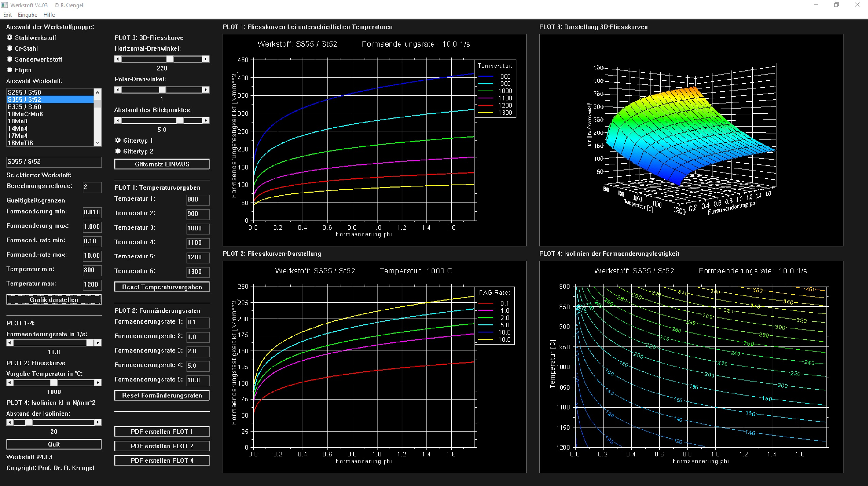868x486 pixels.
Task: Click the Temperatur 3 input field
Action: click(198, 229)
